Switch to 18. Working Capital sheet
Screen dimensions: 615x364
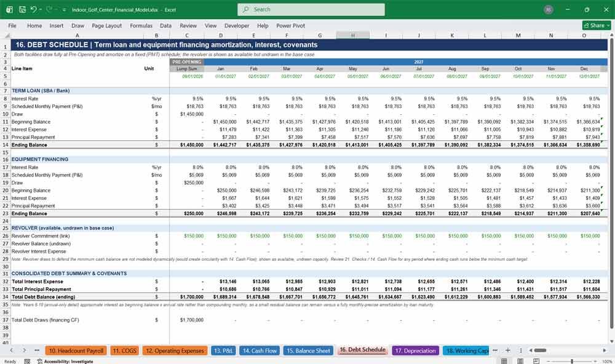point(466,350)
